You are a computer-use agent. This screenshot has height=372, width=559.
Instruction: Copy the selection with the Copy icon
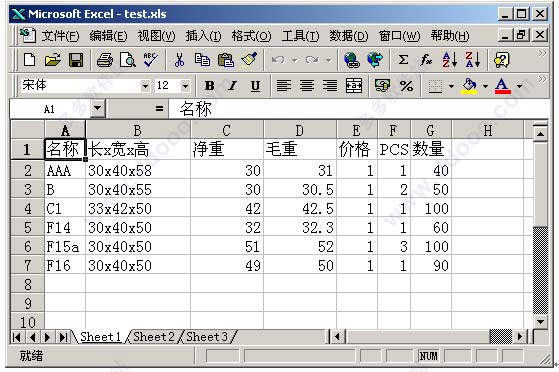pos(202,60)
